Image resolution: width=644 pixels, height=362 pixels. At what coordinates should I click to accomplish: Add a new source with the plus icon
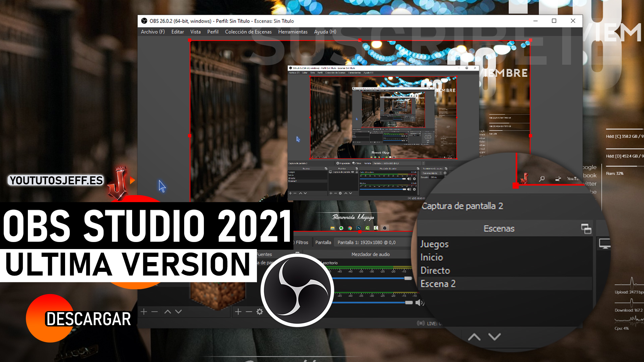click(238, 312)
